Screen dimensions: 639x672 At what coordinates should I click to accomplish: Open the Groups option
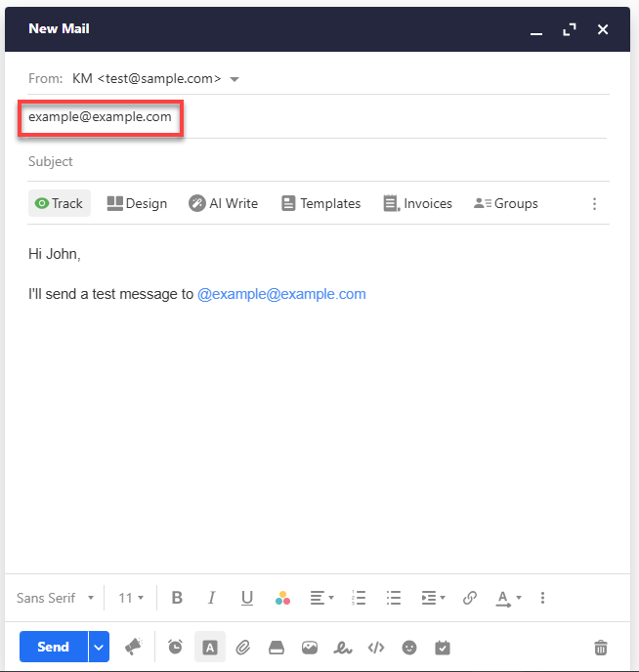pyautogui.click(x=506, y=203)
